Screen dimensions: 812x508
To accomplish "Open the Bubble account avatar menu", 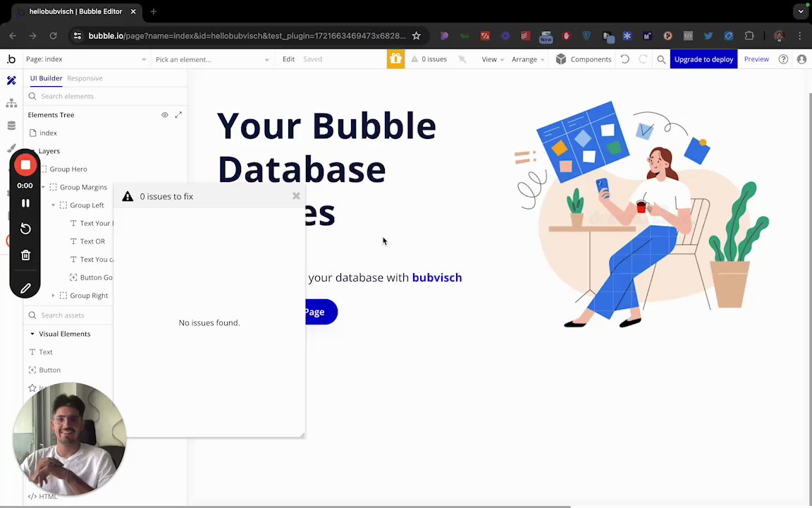I will point(801,59).
